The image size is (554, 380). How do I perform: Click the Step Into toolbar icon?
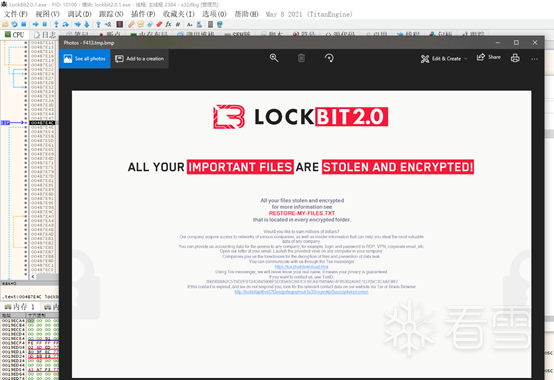[56, 24]
